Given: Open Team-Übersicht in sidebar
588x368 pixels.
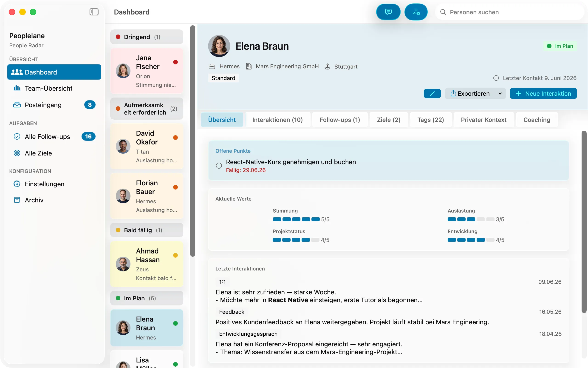Looking at the screenshot, I should click(x=54, y=88).
